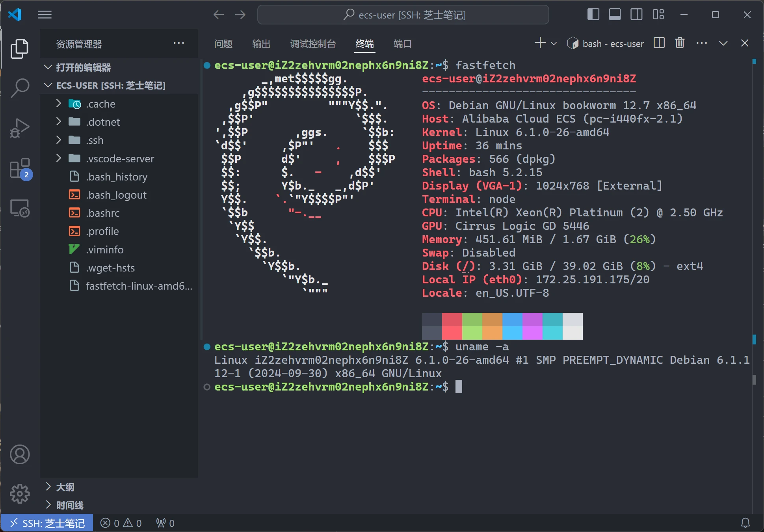This screenshot has width=764, height=532.
Task: Open the Extensions view icon
Action: pyautogui.click(x=20, y=169)
